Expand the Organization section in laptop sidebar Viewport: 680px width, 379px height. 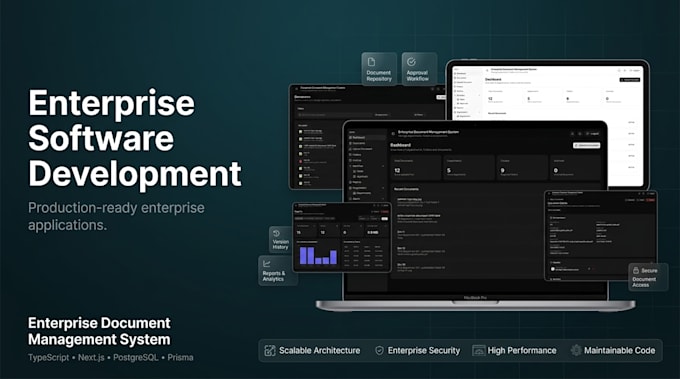point(383,188)
